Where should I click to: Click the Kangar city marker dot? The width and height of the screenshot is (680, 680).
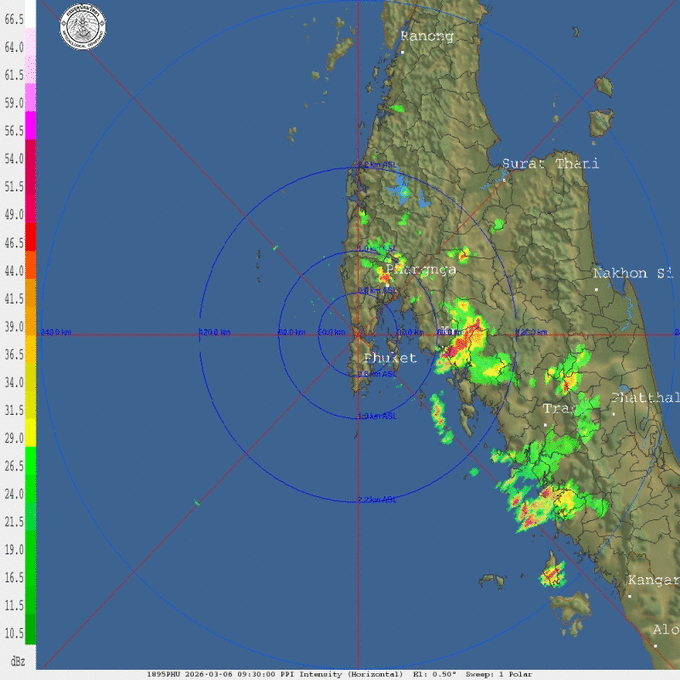click(x=630, y=596)
